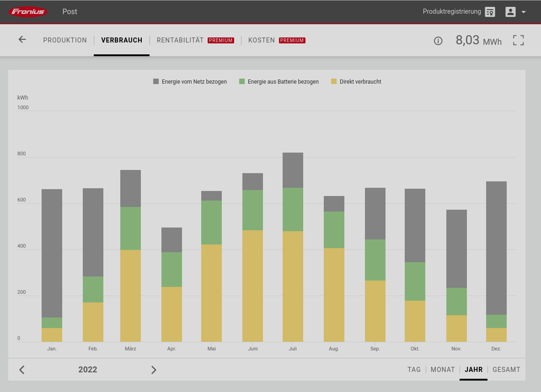
Task: Toggle Energie aus Batterie bezogen legend
Action: 279,82
